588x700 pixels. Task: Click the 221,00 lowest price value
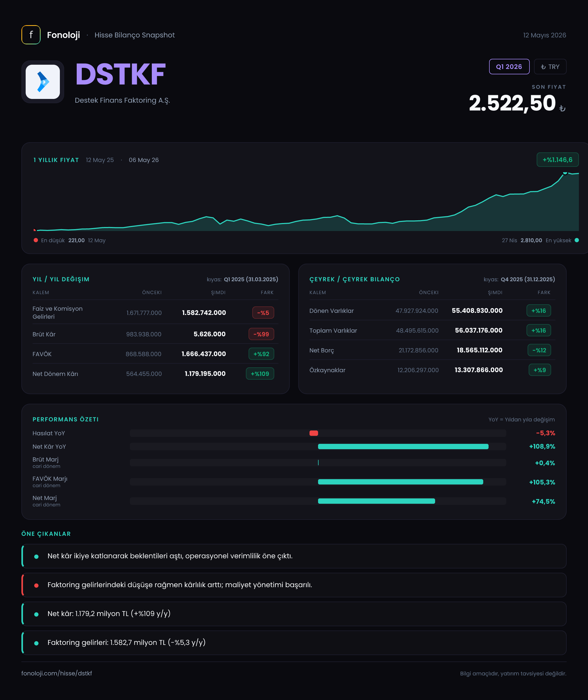76,240
